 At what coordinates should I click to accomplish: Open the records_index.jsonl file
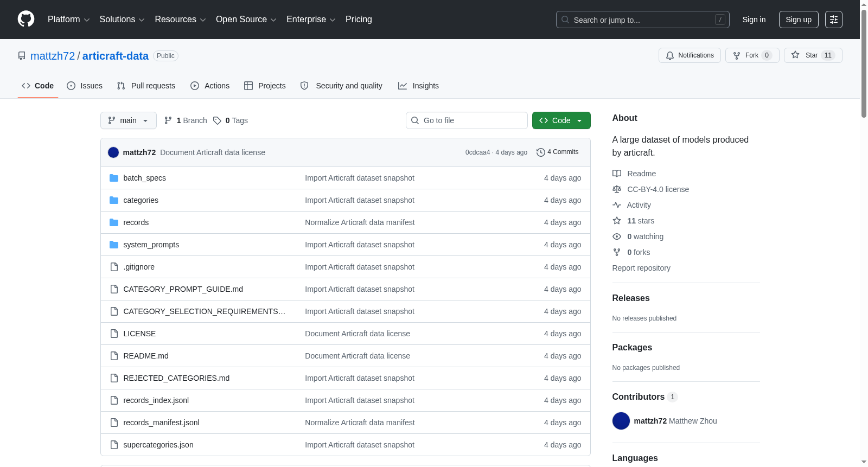[x=156, y=400]
